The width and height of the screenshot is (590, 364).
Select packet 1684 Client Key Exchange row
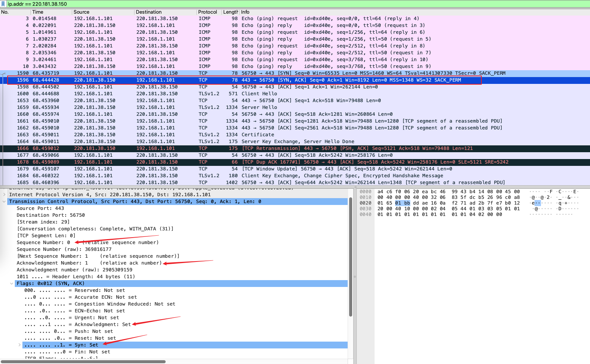(295, 176)
